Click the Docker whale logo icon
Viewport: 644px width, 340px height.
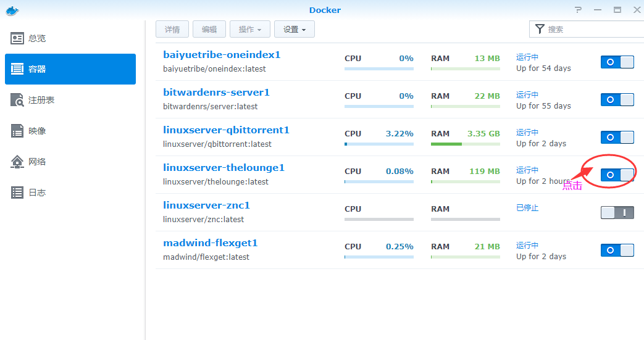coord(12,10)
